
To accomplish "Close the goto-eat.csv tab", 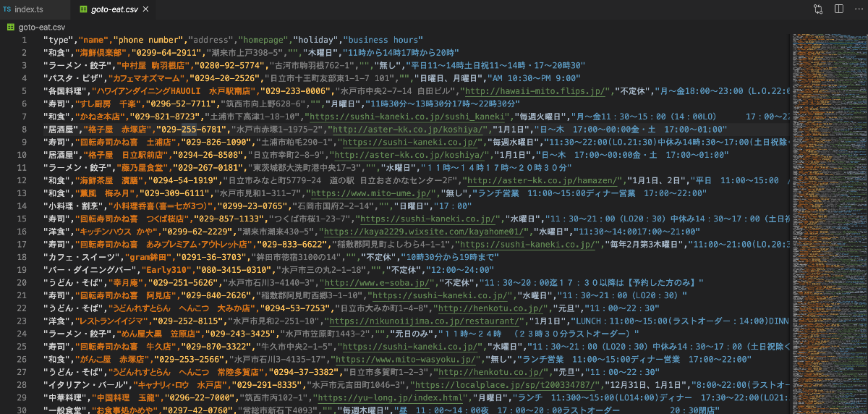I will click(145, 9).
